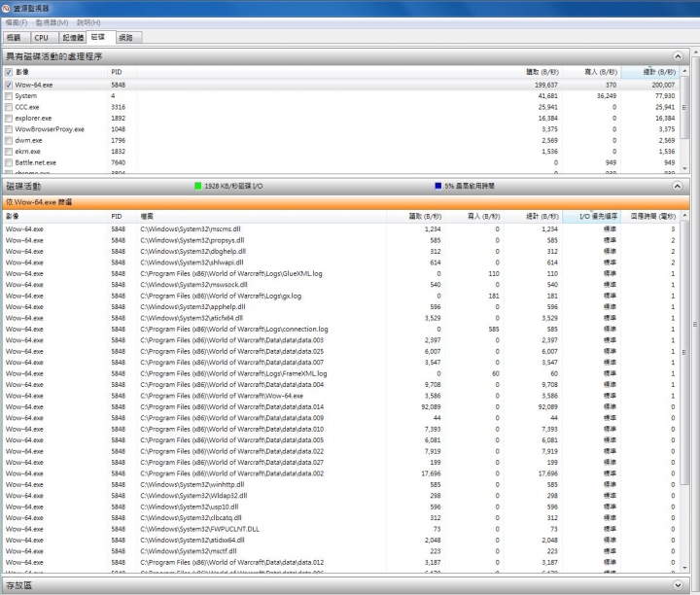The width and height of the screenshot is (700, 595).
Task: Switch to the 網路 tab
Action: [128, 38]
